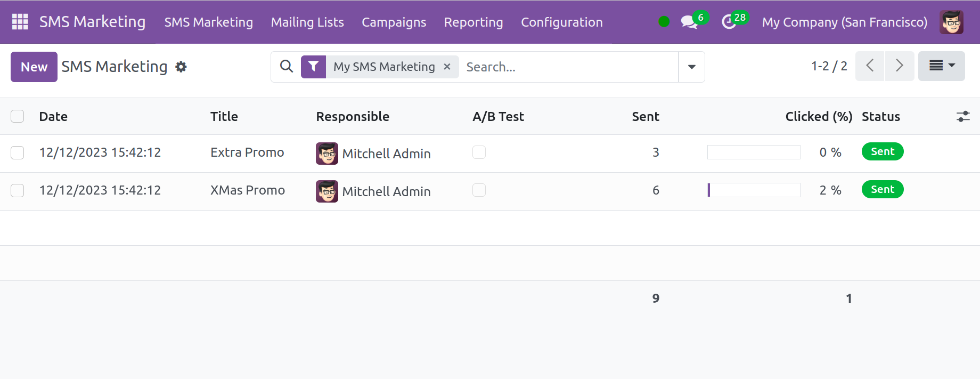980x379 pixels.
Task: Open the Reporting menu
Action: click(473, 22)
